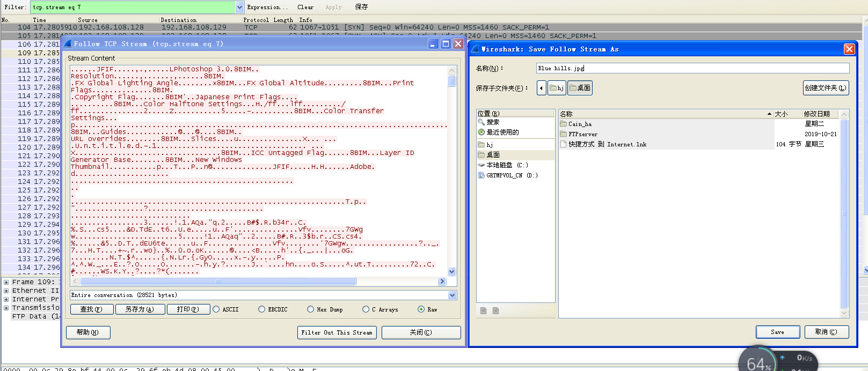Expand the Frame 109 tree node
The image size is (868, 371).
click(x=6, y=282)
